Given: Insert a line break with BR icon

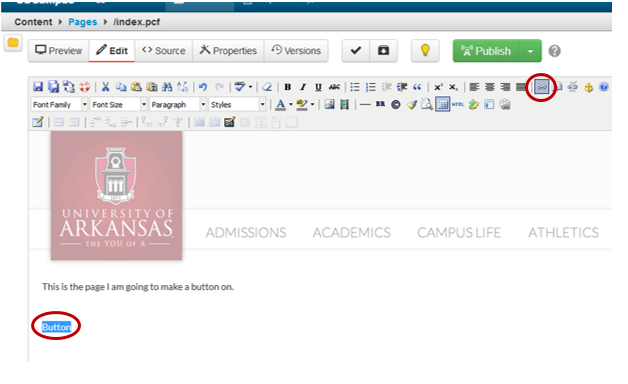Looking at the screenshot, I should 380,104.
